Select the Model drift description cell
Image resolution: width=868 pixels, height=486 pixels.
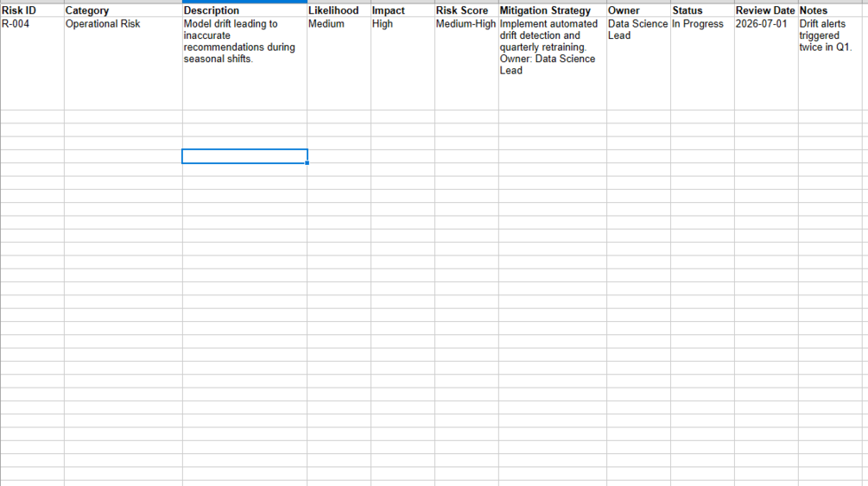244,64
